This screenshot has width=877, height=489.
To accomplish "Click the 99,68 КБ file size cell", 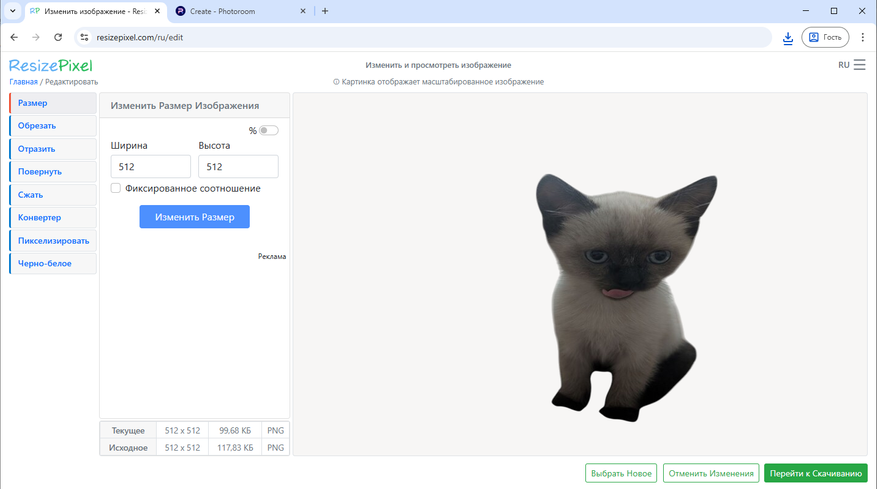I will pyautogui.click(x=235, y=431).
